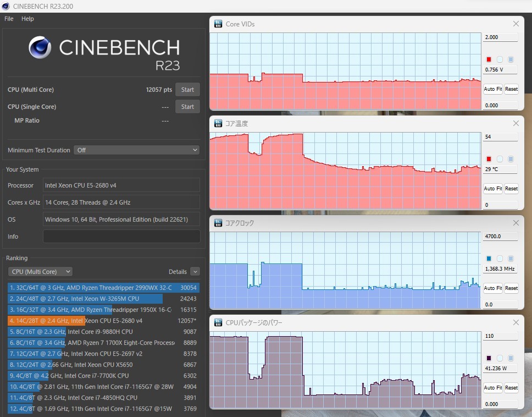Select the Intel Xeon W-3265M ranking row
532x417 pixels.
pos(103,299)
